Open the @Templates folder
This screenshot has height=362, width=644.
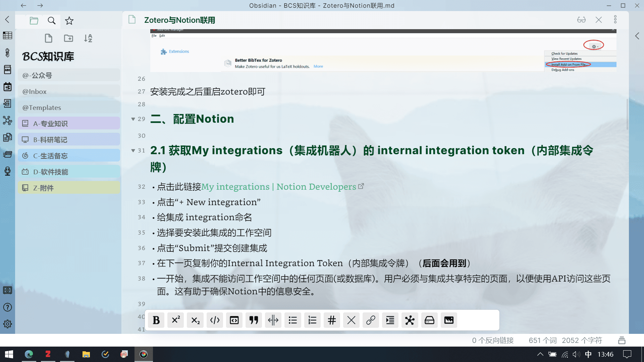pyautogui.click(x=69, y=108)
